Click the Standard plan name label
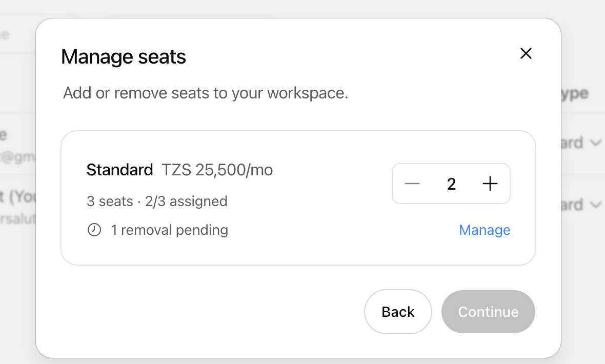This screenshot has height=364, width=605. 119,170
